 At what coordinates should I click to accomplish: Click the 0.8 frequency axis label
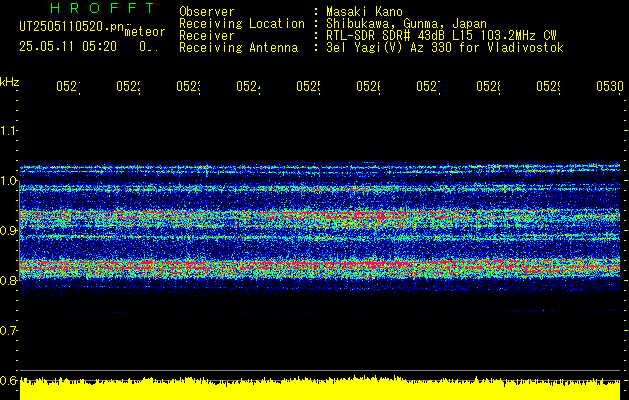pyautogui.click(x=8, y=280)
